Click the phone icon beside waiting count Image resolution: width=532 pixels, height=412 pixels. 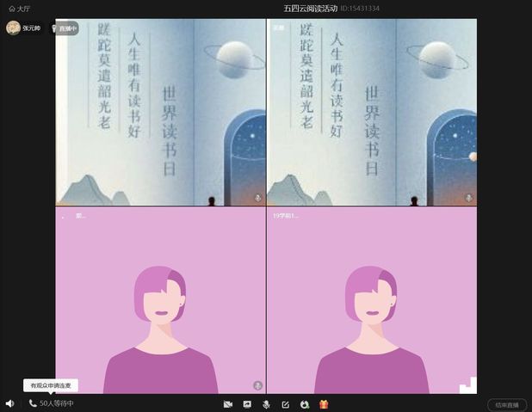tap(33, 403)
